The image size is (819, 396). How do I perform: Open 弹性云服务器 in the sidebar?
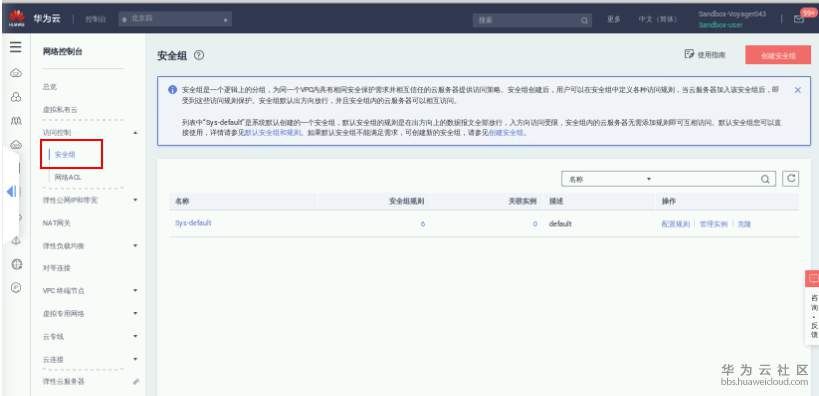(x=63, y=382)
